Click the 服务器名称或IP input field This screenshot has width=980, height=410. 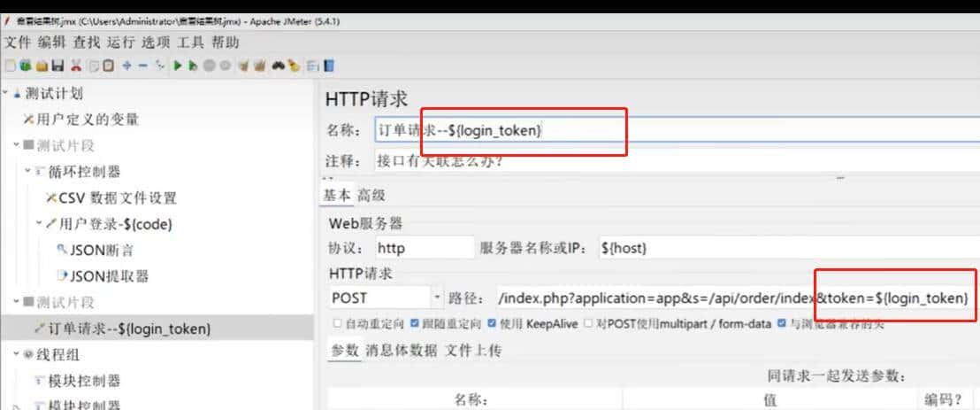[787, 248]
